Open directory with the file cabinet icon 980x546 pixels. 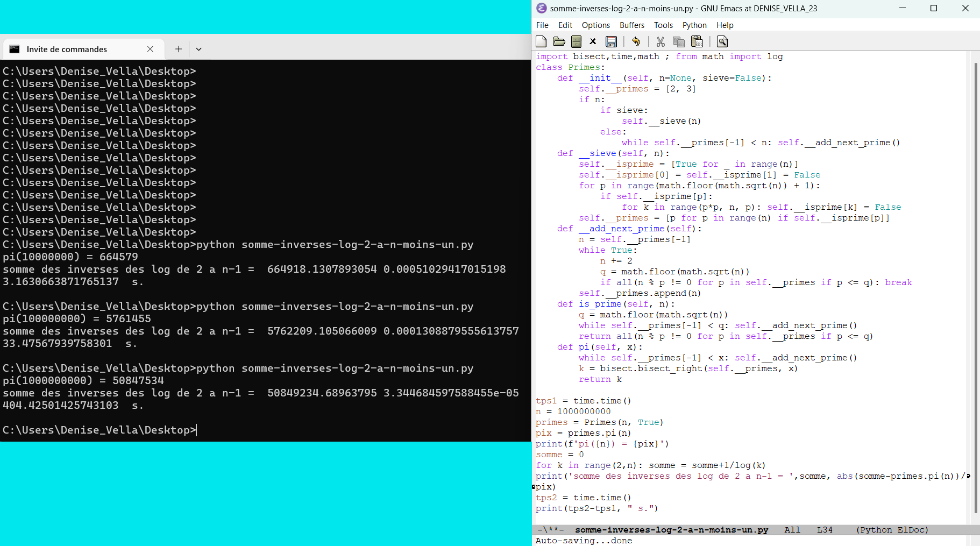pyautogui.click(x=576, y=41)
